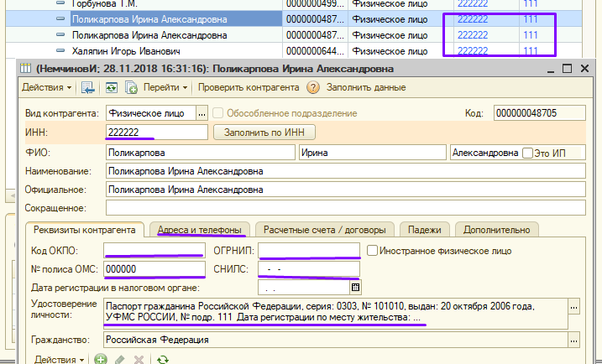Click the refresh (reread) toolbar icon

click(x=109, y=87)
